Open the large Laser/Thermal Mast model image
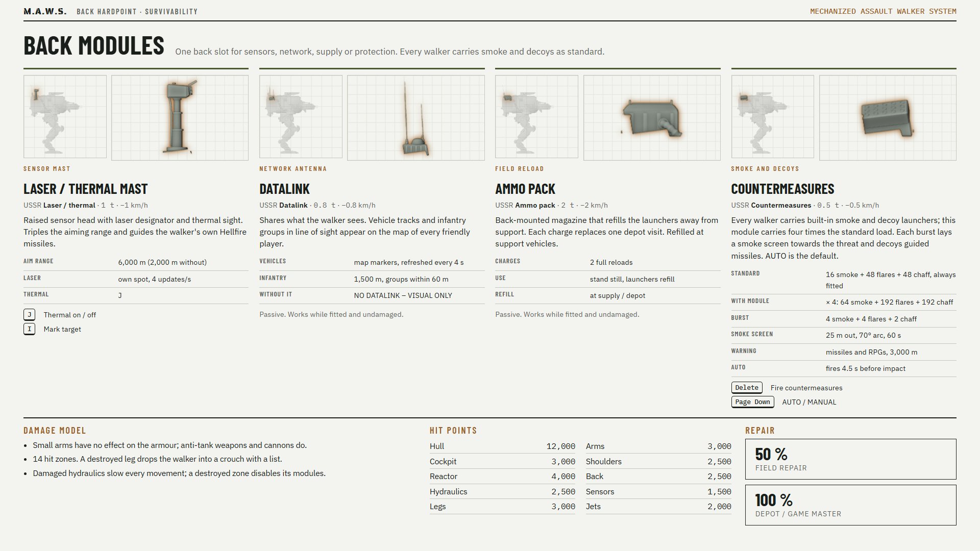This screenshot has width=980, height=551. pyautogui.click(x=180, y=118)
